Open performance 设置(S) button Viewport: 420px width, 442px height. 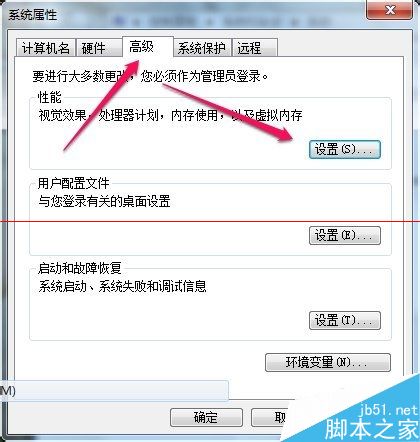[345, 149]
